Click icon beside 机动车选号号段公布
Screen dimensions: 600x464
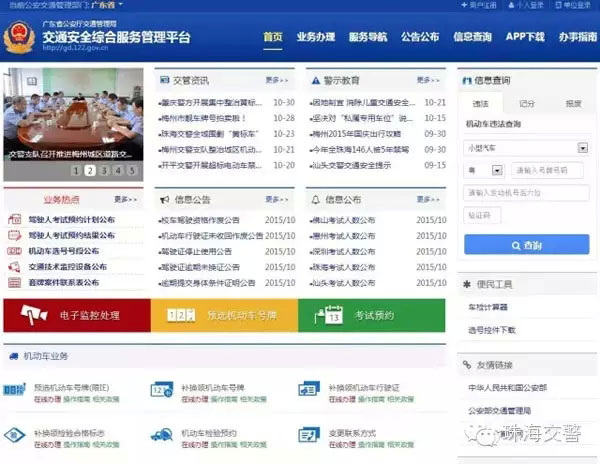tap(15, 251)
